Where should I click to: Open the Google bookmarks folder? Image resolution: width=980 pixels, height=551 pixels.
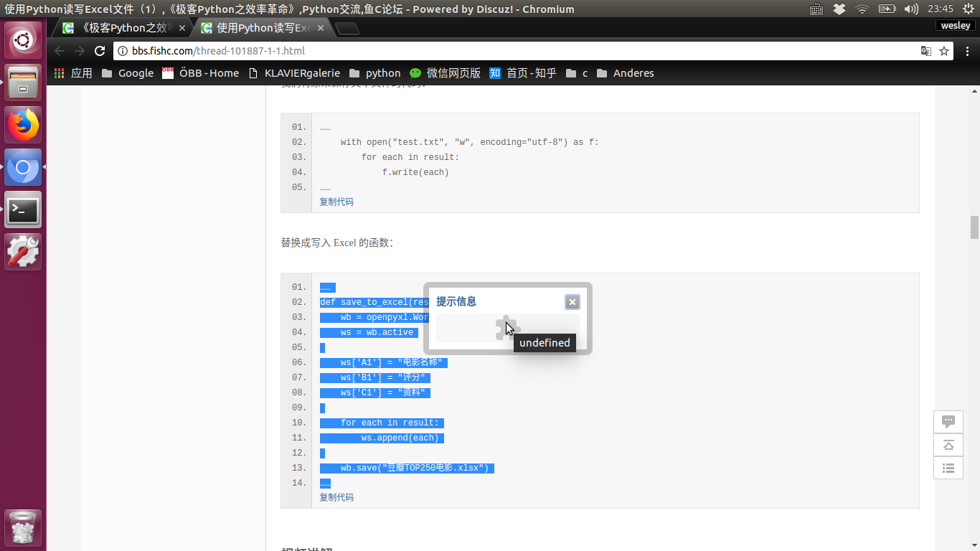click(128, 73)
